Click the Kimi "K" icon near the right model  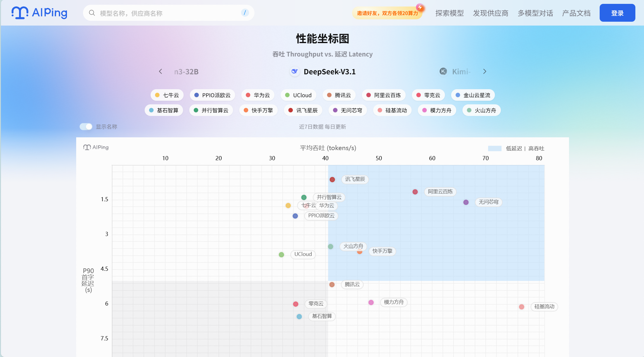click(443, 72)
